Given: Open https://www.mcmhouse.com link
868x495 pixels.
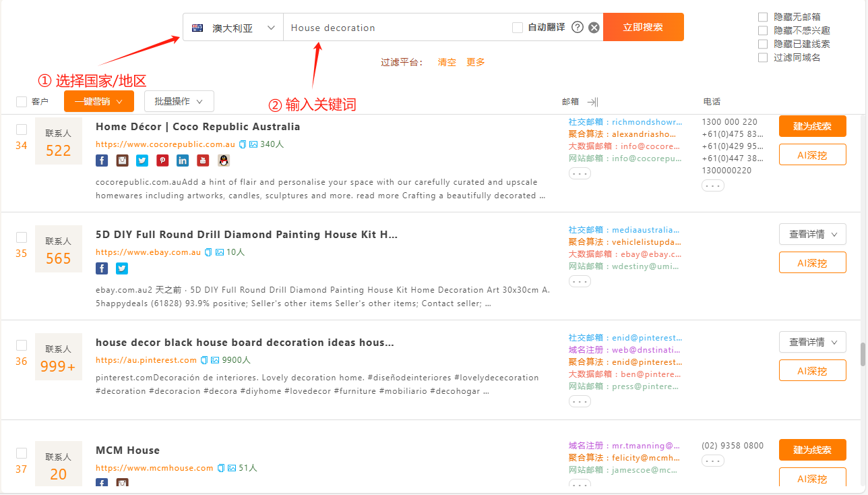Looking at the screenshot, I should click(154, 468).
